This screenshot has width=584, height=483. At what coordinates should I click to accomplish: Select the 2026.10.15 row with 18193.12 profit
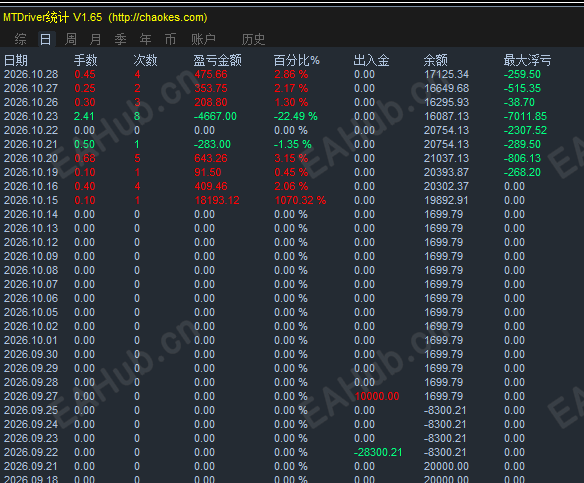(x=292, y=200)
